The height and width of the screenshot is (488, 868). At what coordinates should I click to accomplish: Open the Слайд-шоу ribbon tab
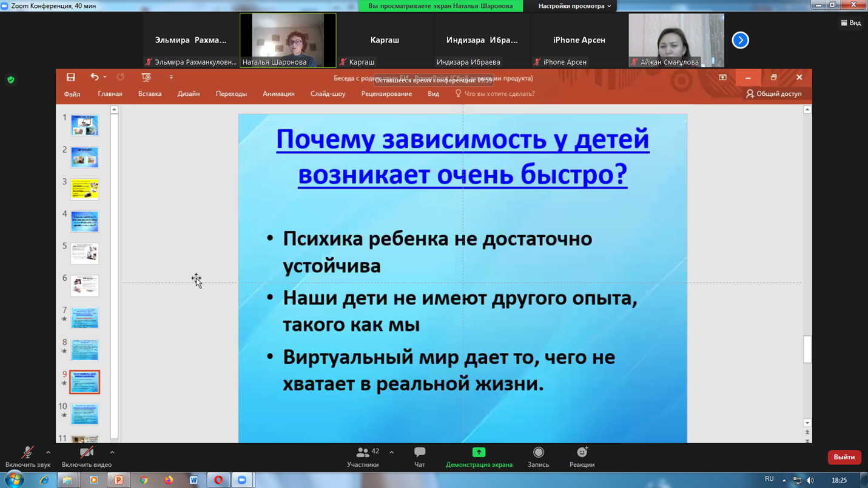click(328, 94)
